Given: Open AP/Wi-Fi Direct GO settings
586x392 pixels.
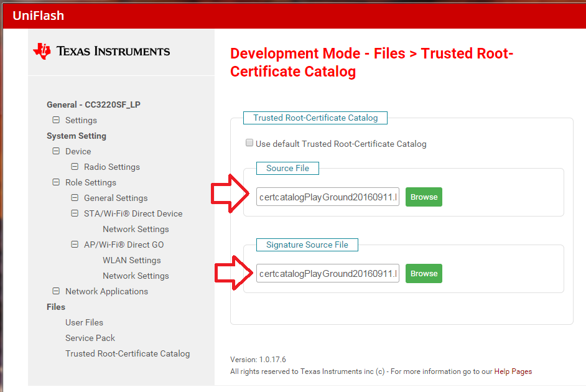Looking at the screenshot, I should [124, 245].
